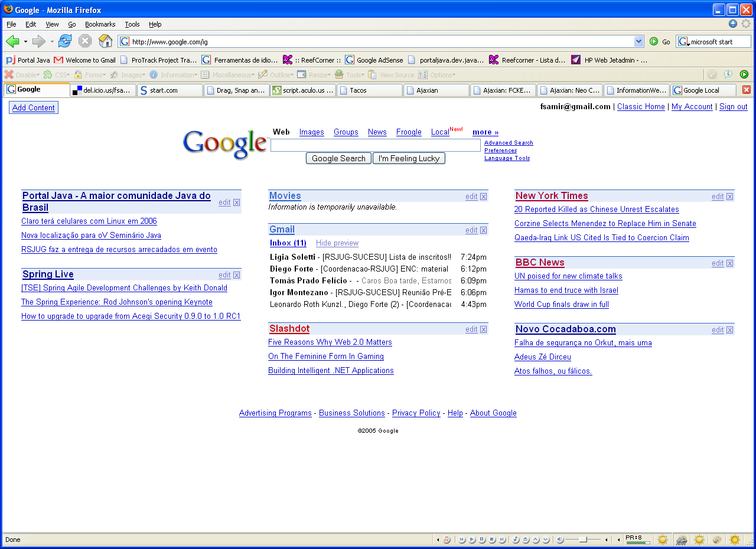Click the address bar URL field

click(x=382, y=42)
